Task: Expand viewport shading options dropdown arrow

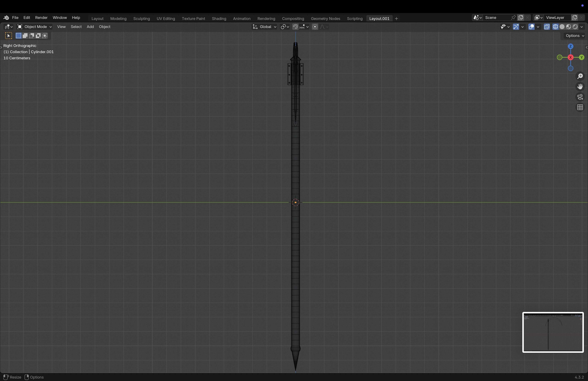Action: pos(582,27)
